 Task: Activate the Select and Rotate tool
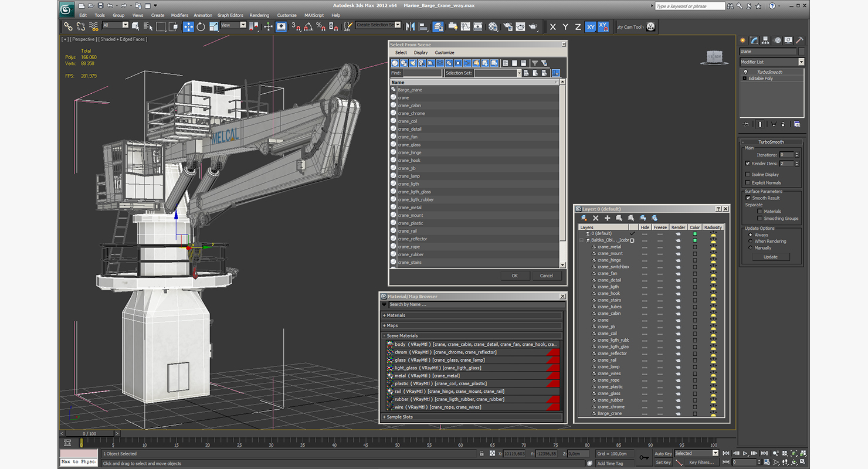pyautogui.click(x=201, y=26)
